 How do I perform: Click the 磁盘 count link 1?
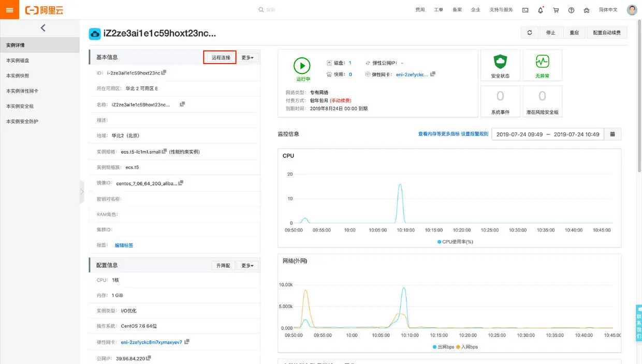point(350,63)
